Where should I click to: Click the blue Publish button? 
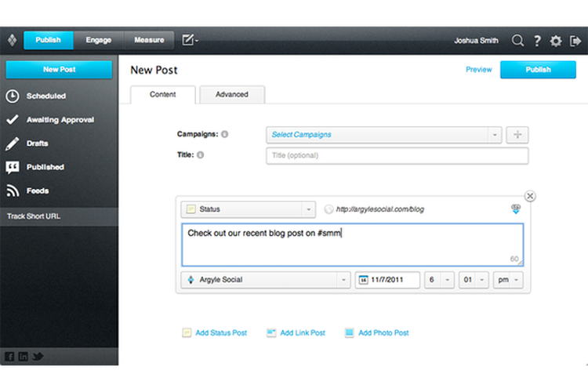(538, 70)
